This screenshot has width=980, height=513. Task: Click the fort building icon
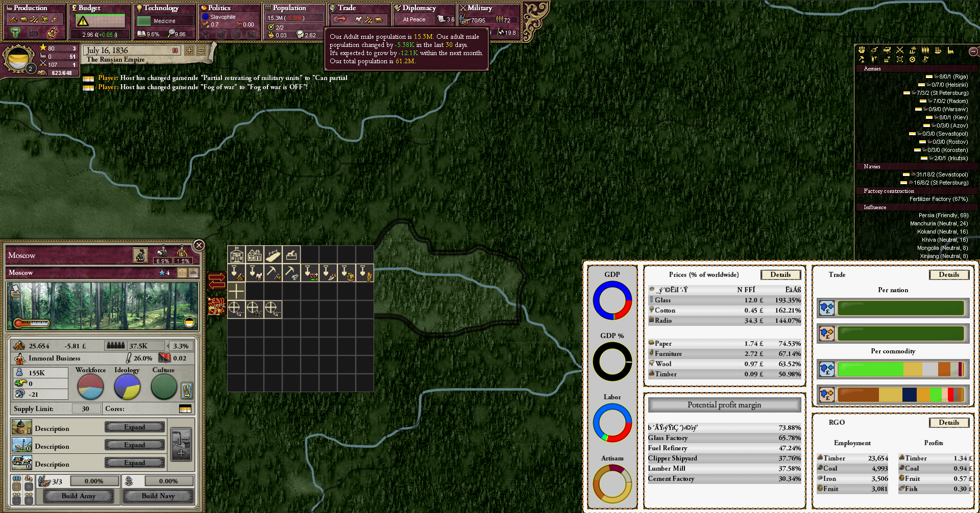pos(21,427)
